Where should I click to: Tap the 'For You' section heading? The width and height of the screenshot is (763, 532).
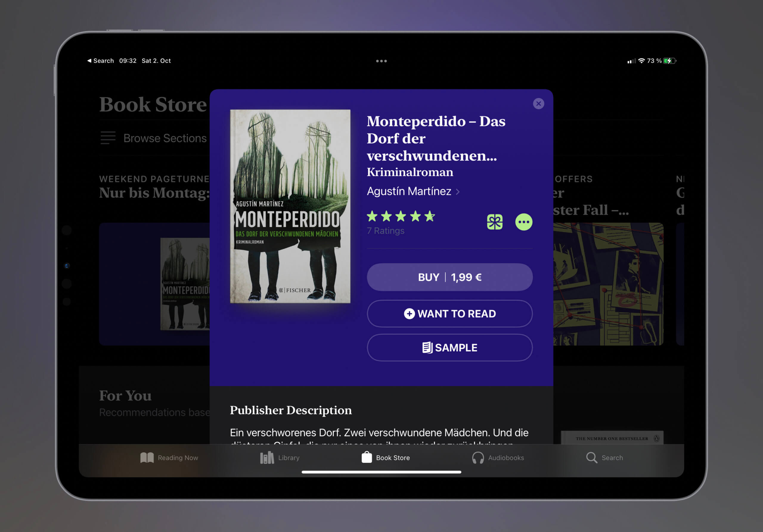125,396
